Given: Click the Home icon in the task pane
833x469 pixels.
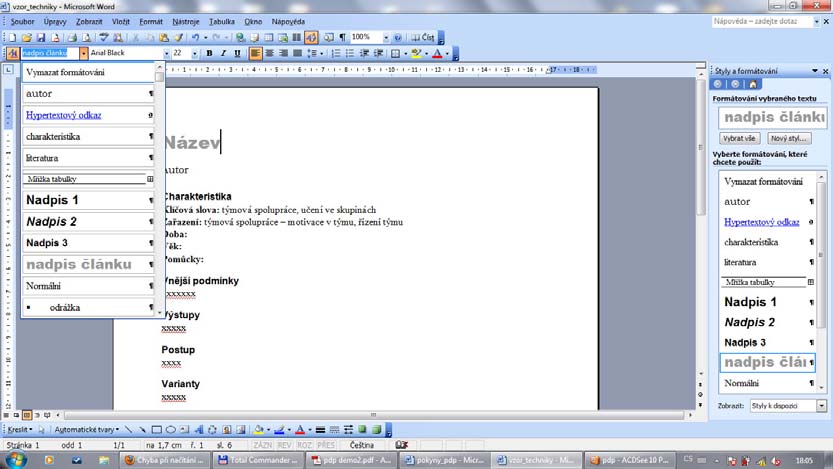Looking at the screenshot, I should point(753,84).
